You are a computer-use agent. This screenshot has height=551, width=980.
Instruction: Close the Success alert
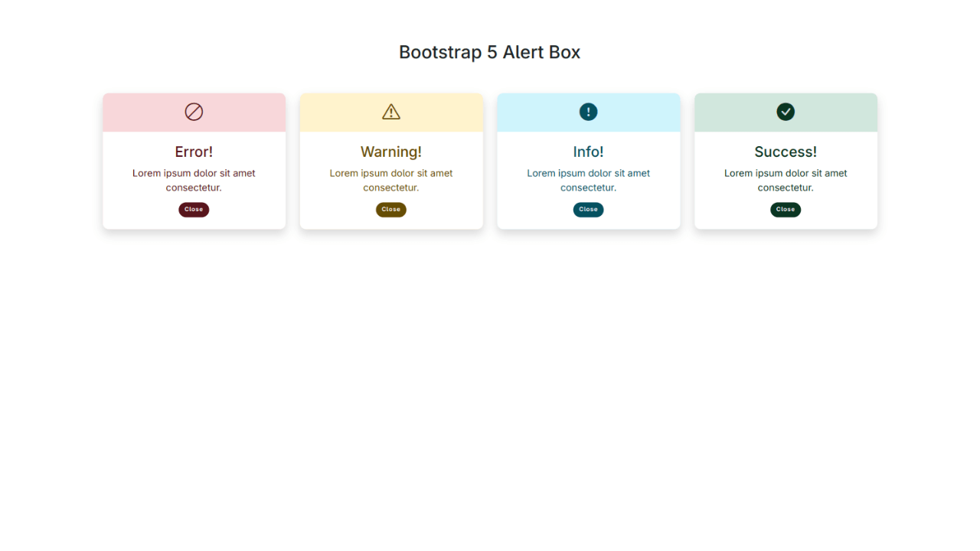click(x=786, y=209)
